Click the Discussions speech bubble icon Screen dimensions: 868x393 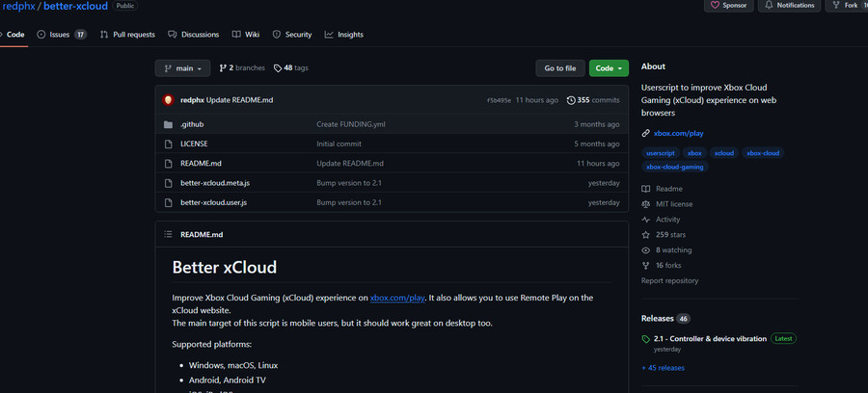click(173, 35)
